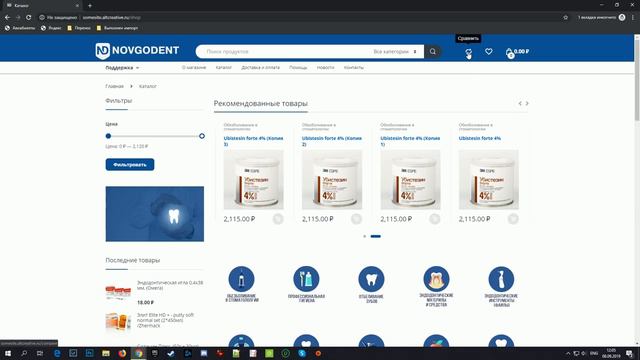Show hidden system tray icons
Image resolution: width=640 pixels, height=360 pixels.
pos(568,353)
